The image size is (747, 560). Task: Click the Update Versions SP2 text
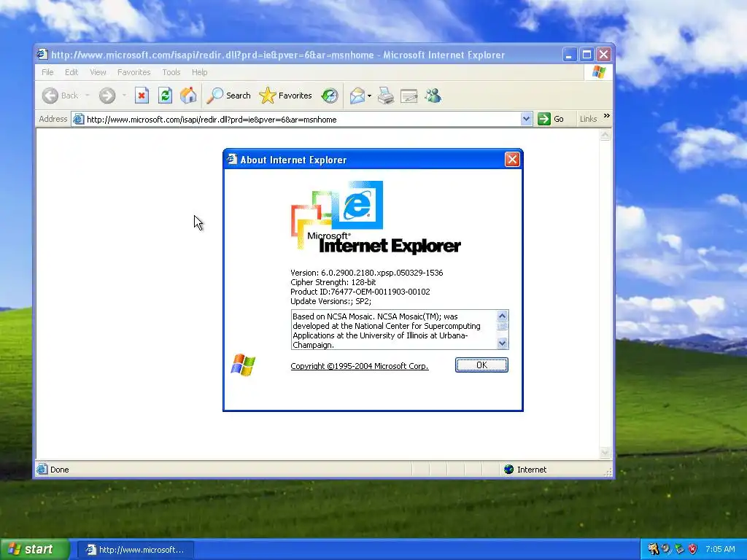coord(330,301)
